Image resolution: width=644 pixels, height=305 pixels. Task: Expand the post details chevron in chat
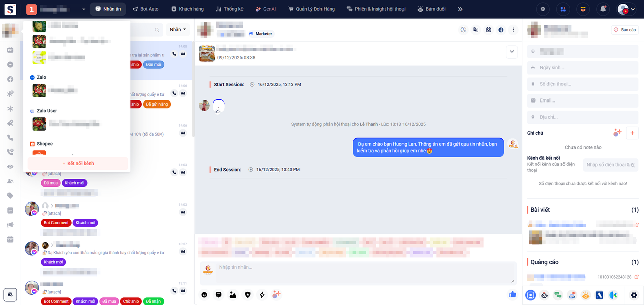click(x=512, y=52)
